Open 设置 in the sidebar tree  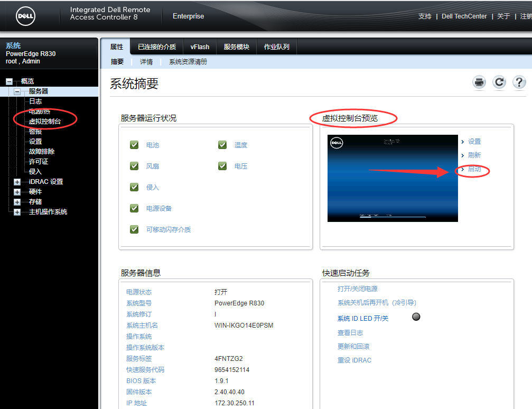click(x=35, y=141)
